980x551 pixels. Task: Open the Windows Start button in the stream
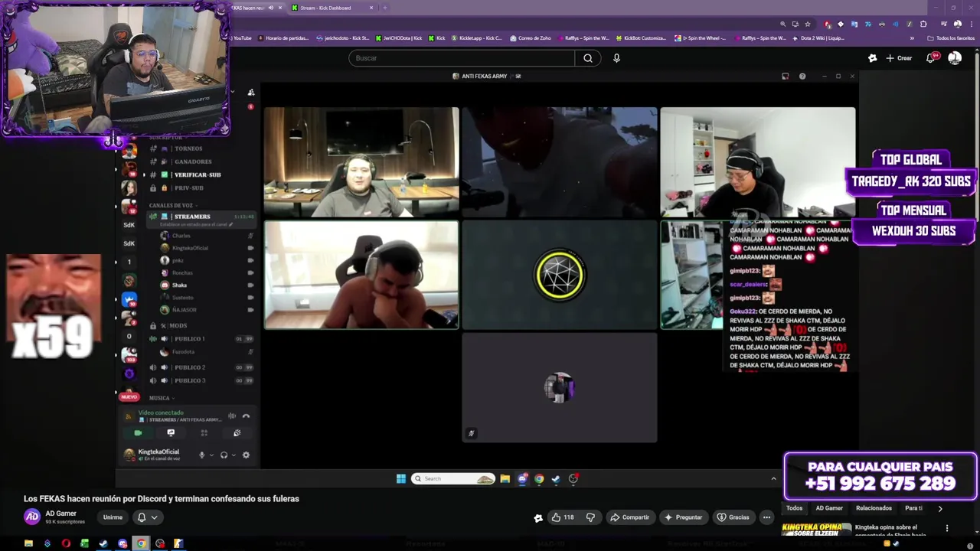pos(401,479)
